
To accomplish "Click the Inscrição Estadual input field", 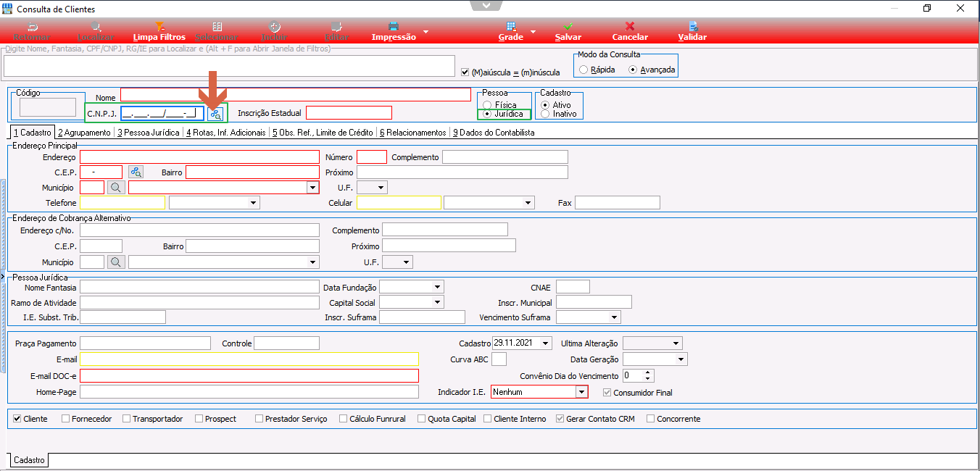I will (349, 112).
